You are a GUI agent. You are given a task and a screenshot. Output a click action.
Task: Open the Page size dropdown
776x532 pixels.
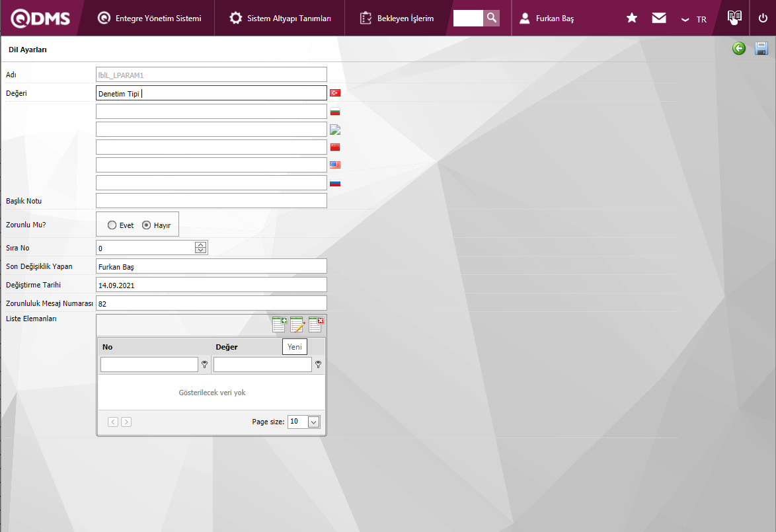(x=313, y=422)
